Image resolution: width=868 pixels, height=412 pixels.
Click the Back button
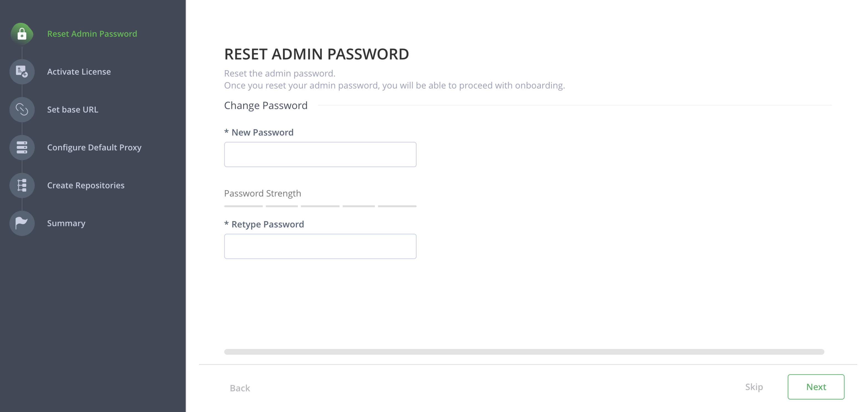point(239,388)
